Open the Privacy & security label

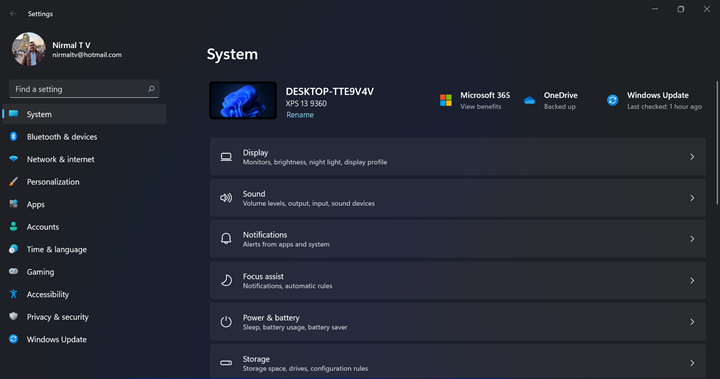coord(57,317)
